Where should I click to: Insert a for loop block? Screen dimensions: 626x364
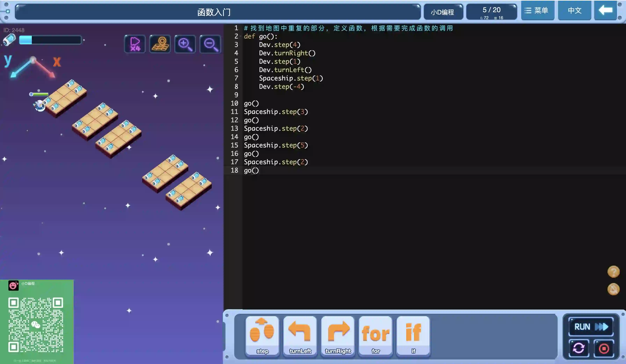pyautogui.click(x=376, y=336)
